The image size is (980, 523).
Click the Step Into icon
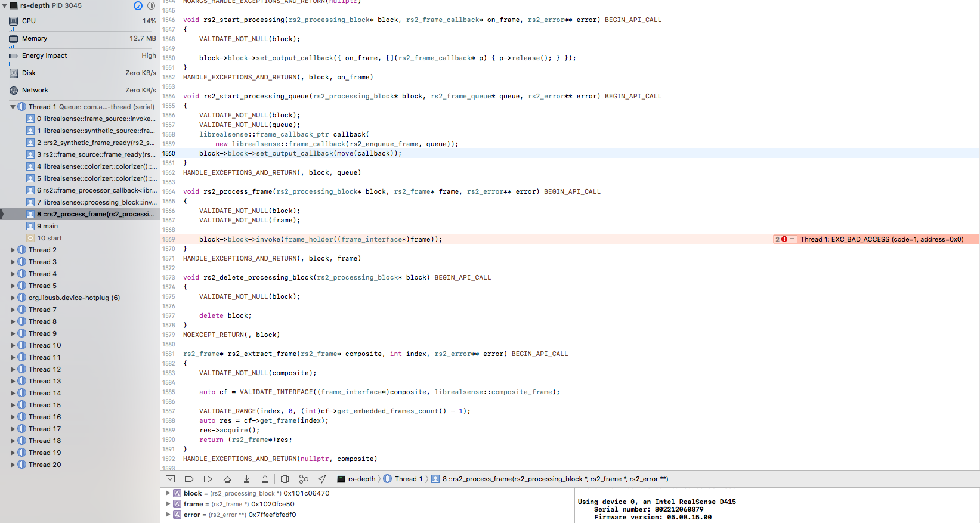(x=246, y=479)
